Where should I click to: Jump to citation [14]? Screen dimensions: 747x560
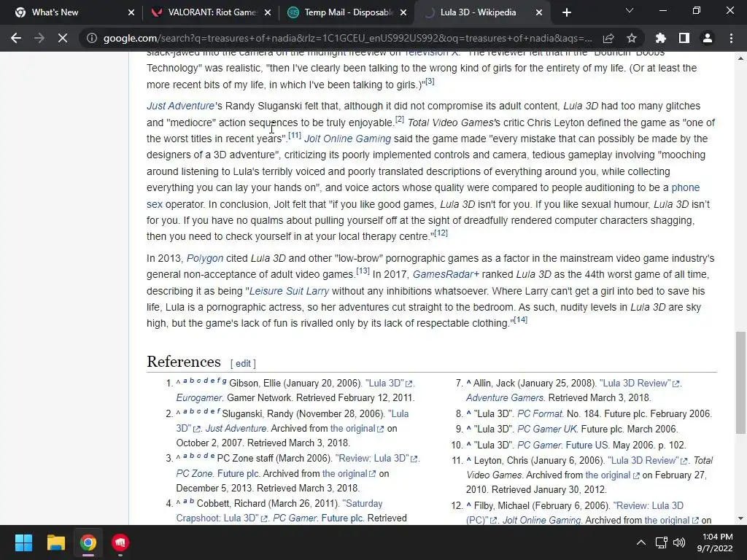coord(521,319)
